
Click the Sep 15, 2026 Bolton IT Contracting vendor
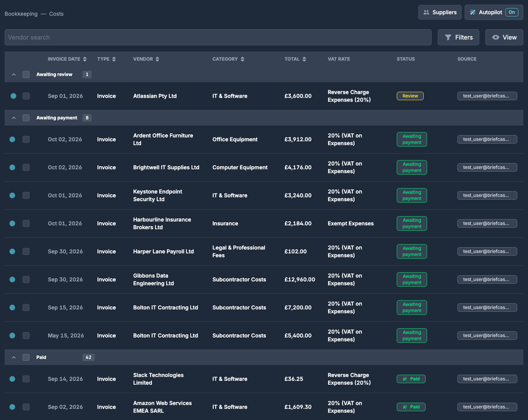[165, 308]
